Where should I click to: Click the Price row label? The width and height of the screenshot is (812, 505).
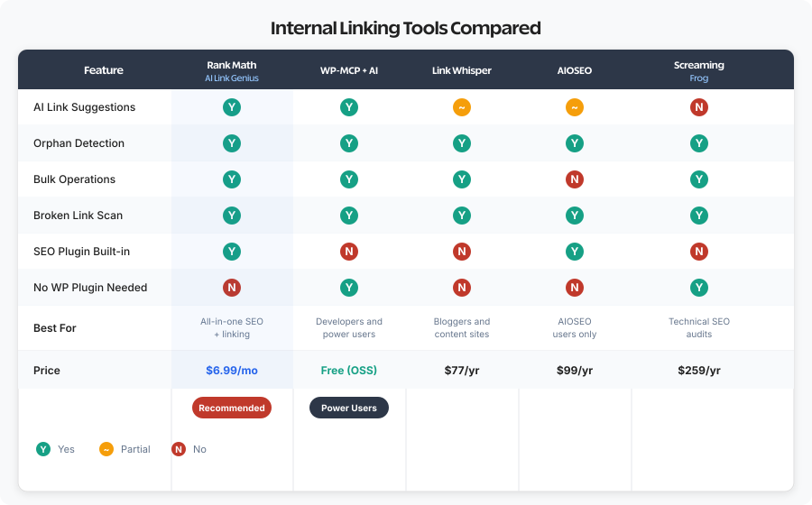click(47, 371)
